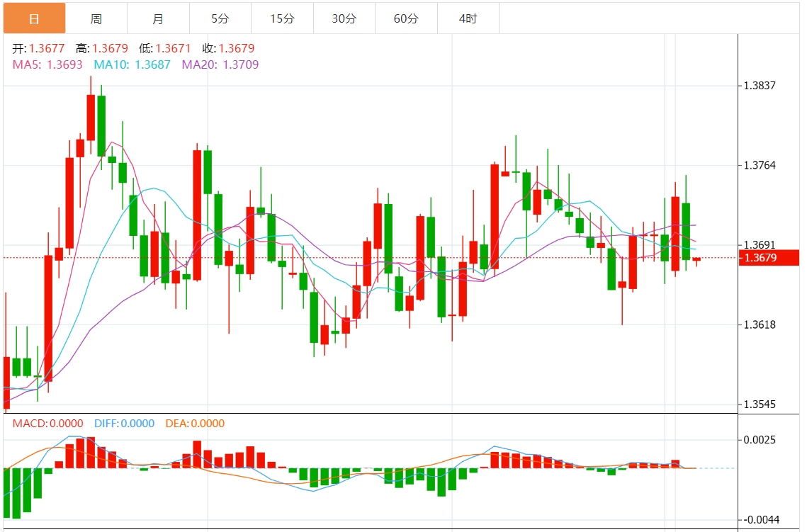Open the 4时 timeframe tab

coord(468,18)
